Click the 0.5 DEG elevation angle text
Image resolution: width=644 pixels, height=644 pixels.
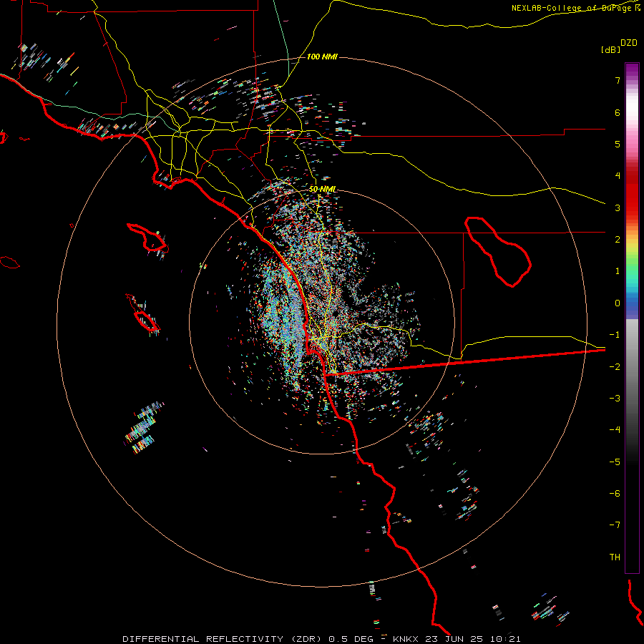coord(351,639)
